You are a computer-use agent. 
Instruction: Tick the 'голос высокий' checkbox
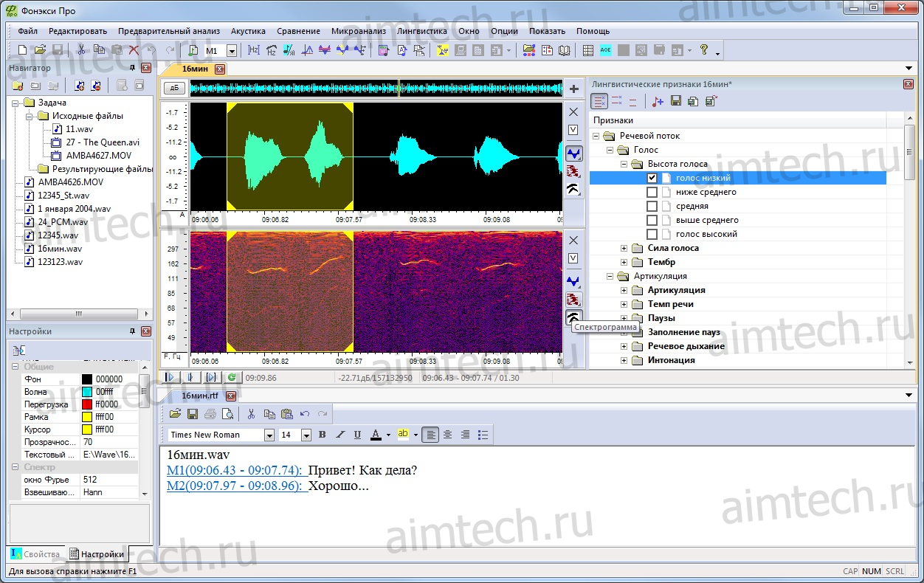coord(652,234)
